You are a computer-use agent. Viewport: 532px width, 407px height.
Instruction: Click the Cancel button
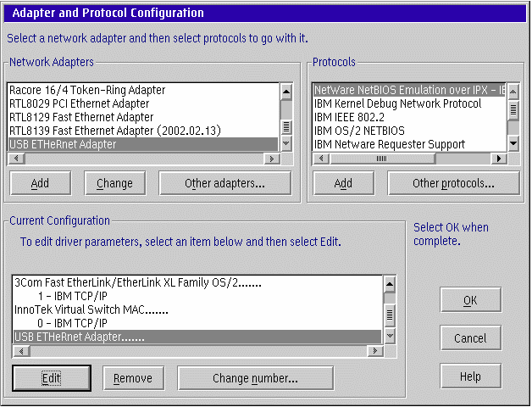470,338
